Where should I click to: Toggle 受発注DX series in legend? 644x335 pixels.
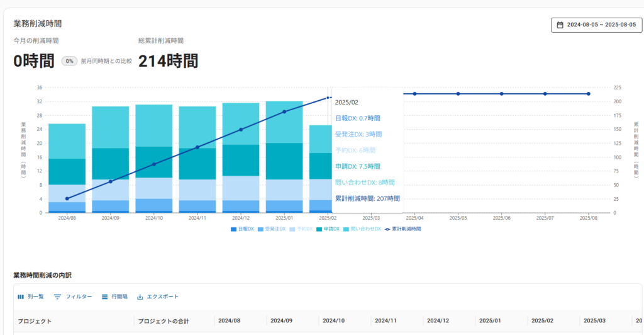click(272, 229)
